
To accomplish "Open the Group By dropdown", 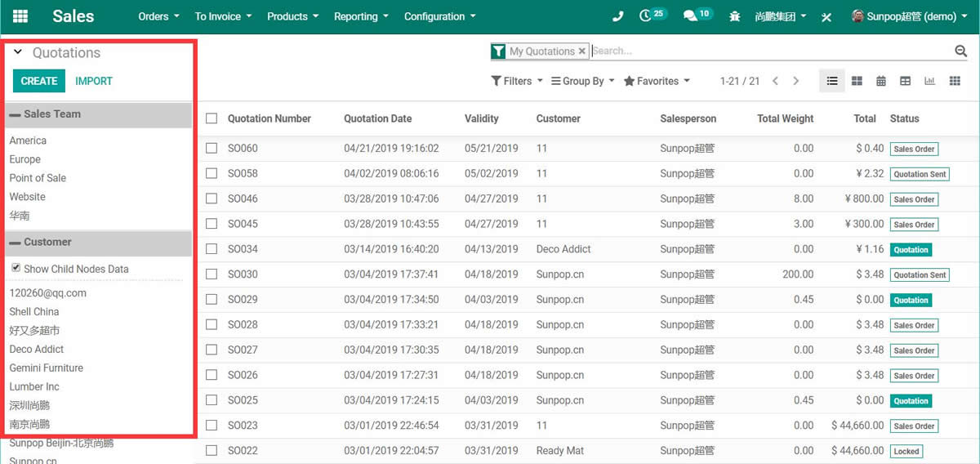I will [583, 81].
